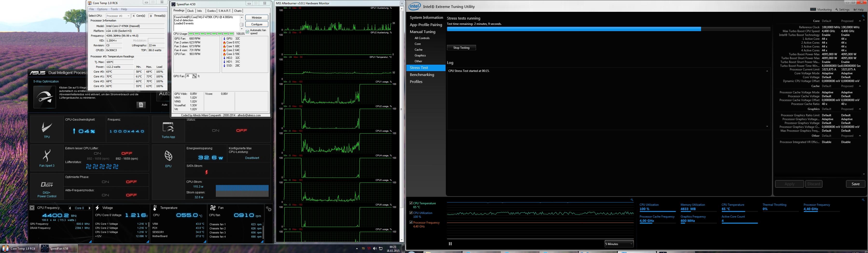Screen dimensions: 868x253
Task: Click Stop Testing button
Action: click(461, 48)
